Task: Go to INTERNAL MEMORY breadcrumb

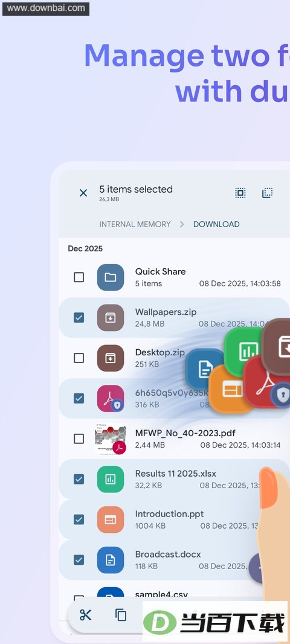Action: point(135,224)
